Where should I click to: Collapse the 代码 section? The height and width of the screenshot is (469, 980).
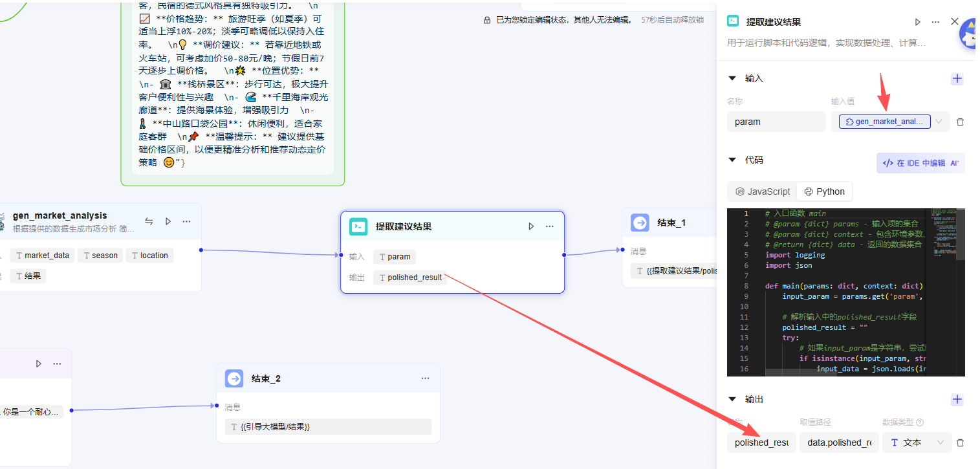(732, 160)
